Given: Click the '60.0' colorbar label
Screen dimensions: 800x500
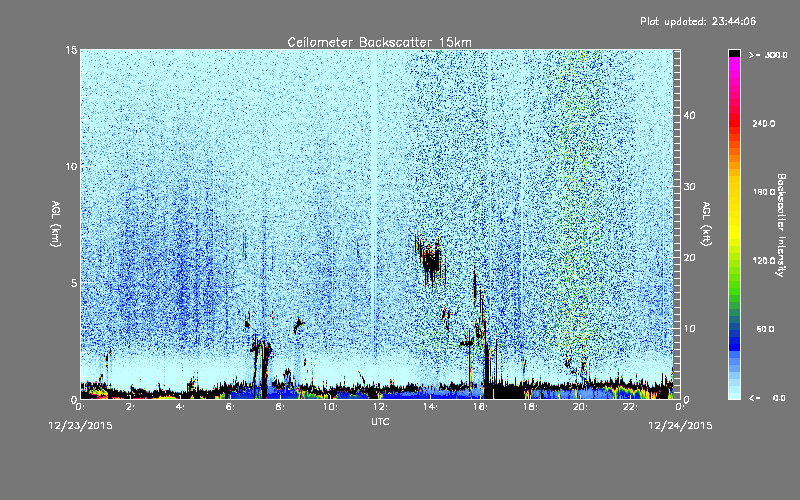Looking at the screenshot, I should pyautogui.click(x=765, y=329).
